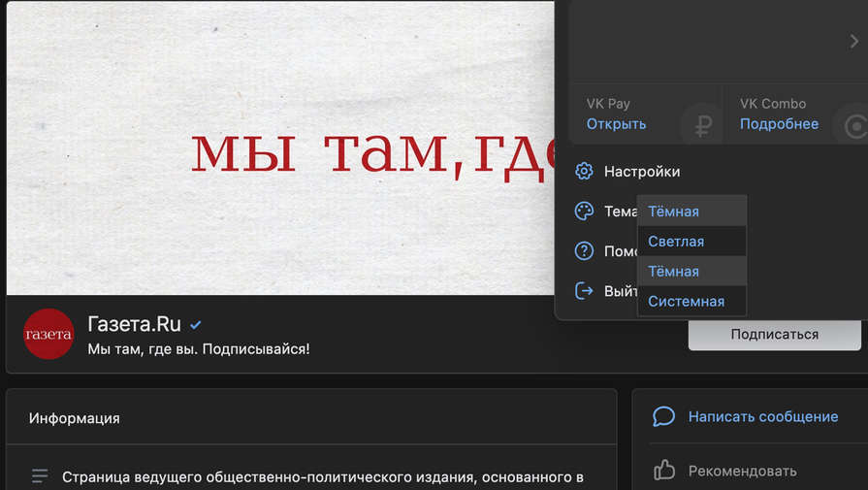868x490 pixels.
Task: Click the Подписаться button
Action: 775,334
